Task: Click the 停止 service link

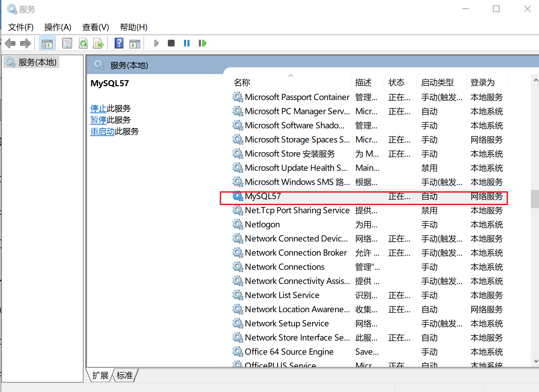Action: 98,108
